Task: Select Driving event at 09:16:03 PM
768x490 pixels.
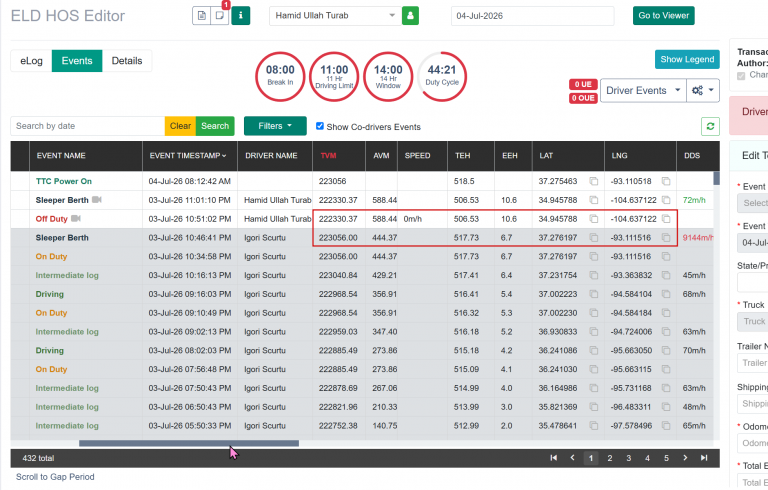Action: click(49, 294)
